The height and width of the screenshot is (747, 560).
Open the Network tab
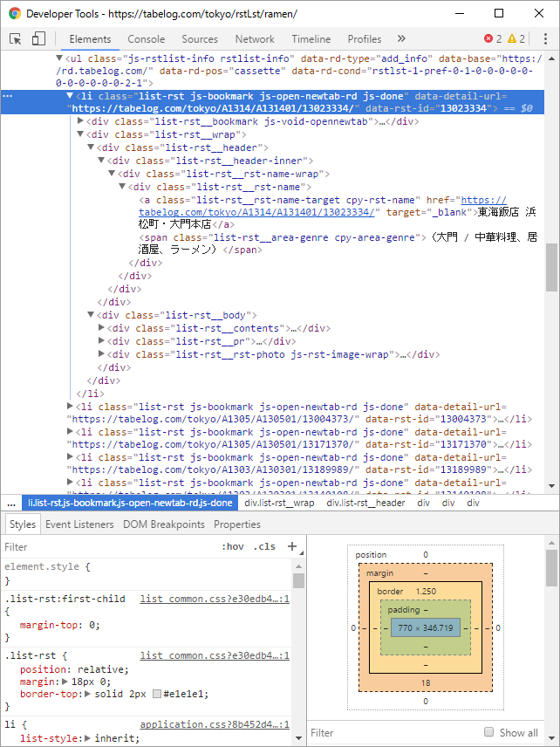(255, 39)
